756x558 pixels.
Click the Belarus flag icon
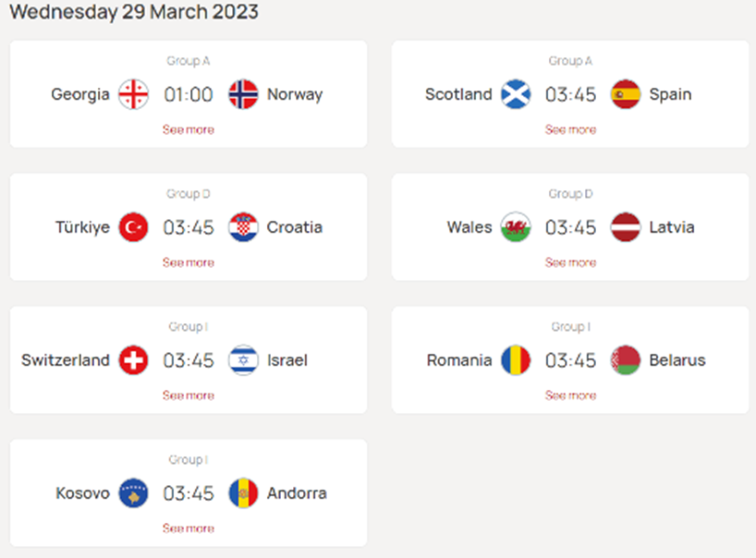626,360
